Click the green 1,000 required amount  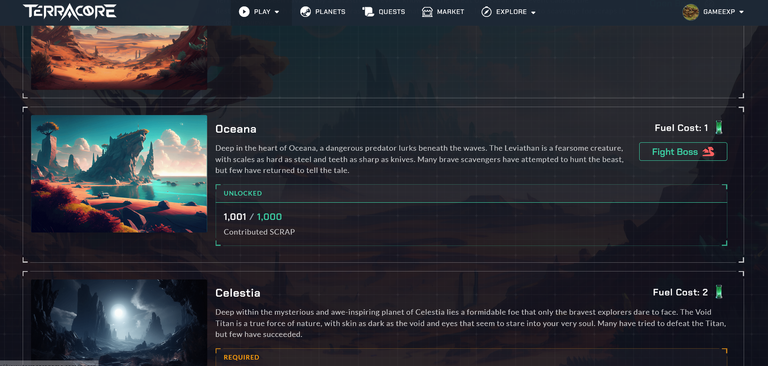(269, 217)
